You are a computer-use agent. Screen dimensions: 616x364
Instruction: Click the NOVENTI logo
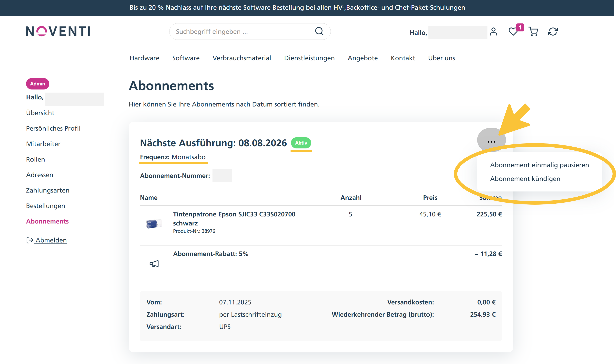[58, 31]
